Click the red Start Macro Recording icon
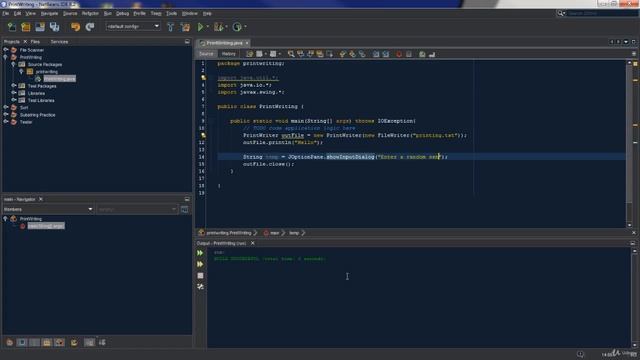640x360 pixels. [x=399, y=54]
